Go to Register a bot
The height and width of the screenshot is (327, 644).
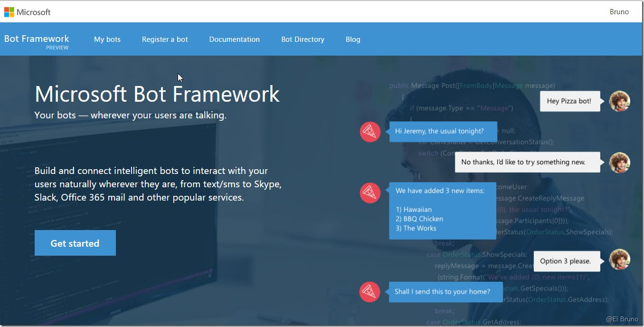(x=165, y=39)
